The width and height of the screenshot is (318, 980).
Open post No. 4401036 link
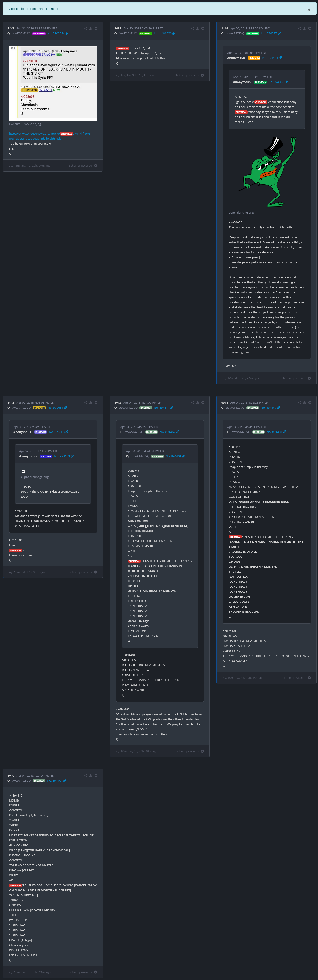(163, 34)
